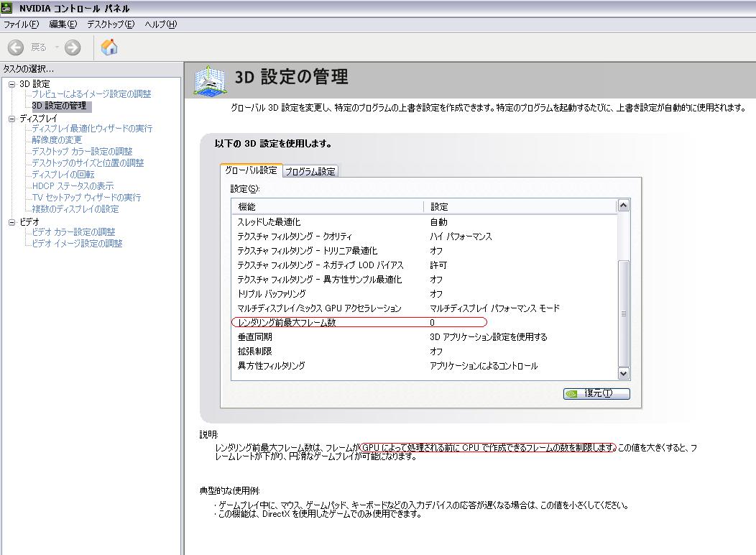Select スレッドした最適化 setting row
This screenshot has width=756, height=555.
[x=424, y=222]
